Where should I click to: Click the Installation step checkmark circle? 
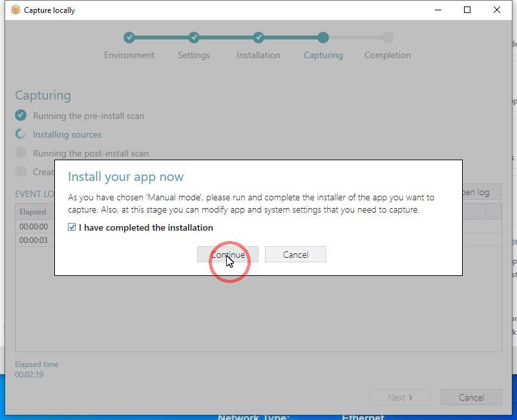(x=258, y=37)
